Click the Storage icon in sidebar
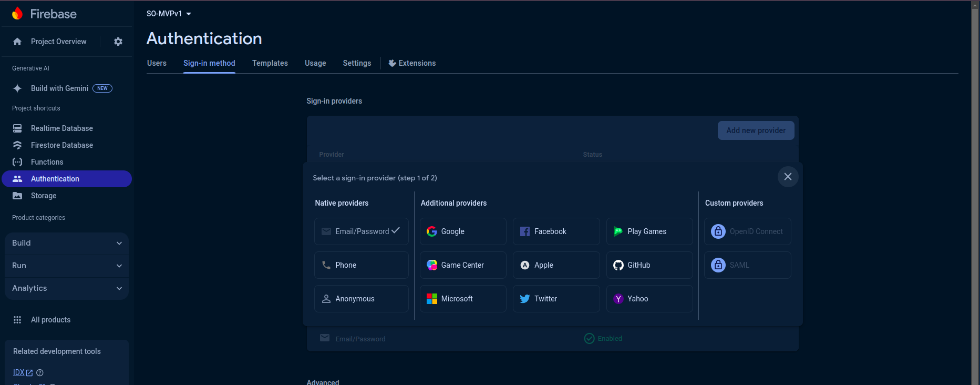 [17, 196]
